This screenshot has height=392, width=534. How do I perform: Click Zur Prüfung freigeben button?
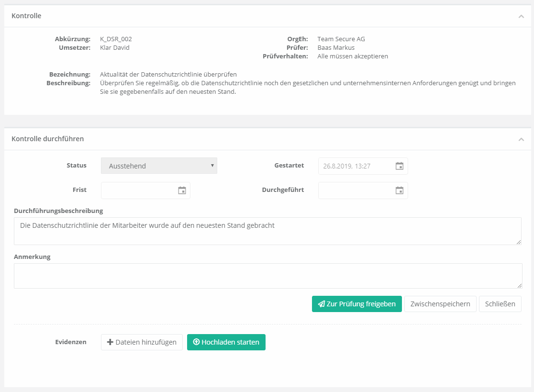pyautogui.click(x=356, y=304)
